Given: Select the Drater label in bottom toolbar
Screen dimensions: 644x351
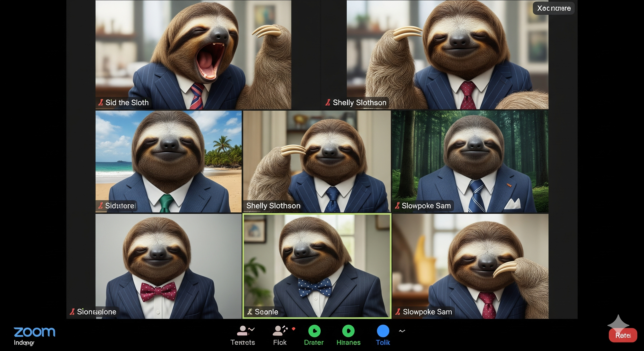Looking at the screenshot, I should (x=314, y=342).
